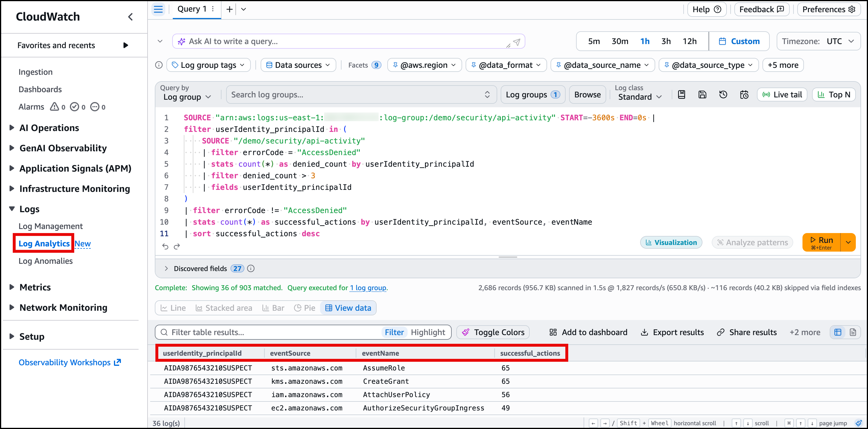Save the query with disk icon
This screenshot has height=429, width=868.
(702, 95)
